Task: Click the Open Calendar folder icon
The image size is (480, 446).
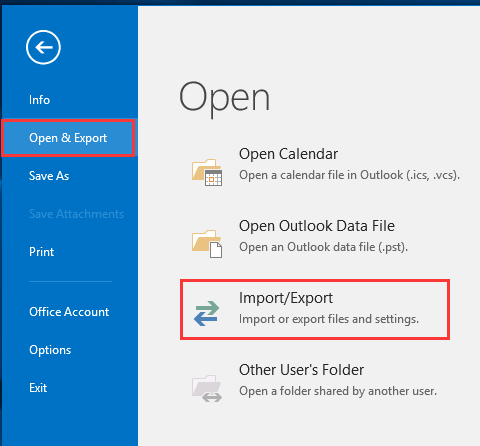Action: 207,172
